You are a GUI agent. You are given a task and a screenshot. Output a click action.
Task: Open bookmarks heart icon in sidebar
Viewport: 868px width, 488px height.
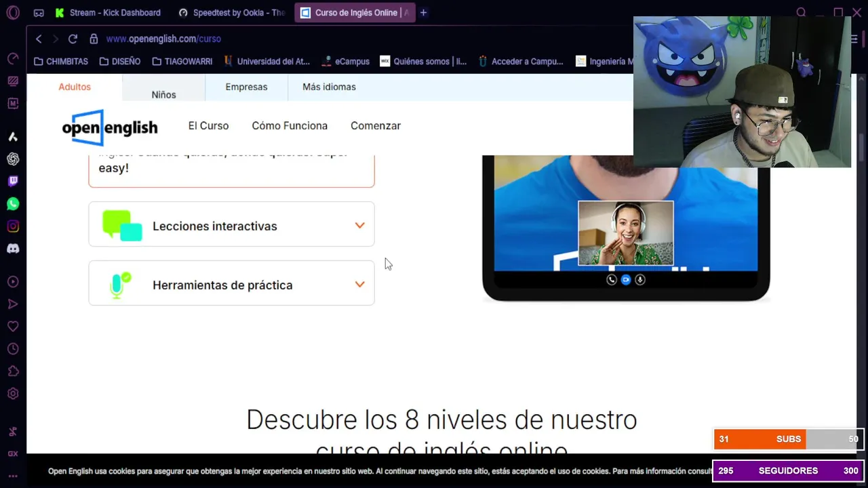pos(13,327)
